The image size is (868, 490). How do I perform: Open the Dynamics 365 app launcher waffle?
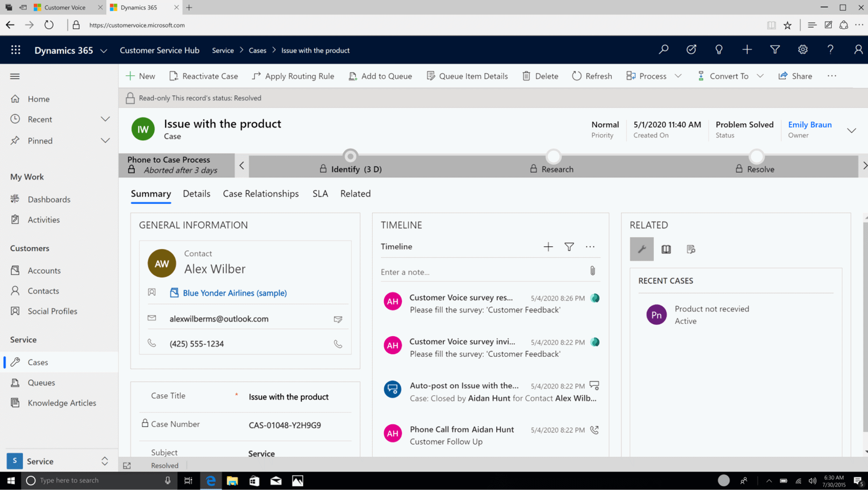point(16,50)
